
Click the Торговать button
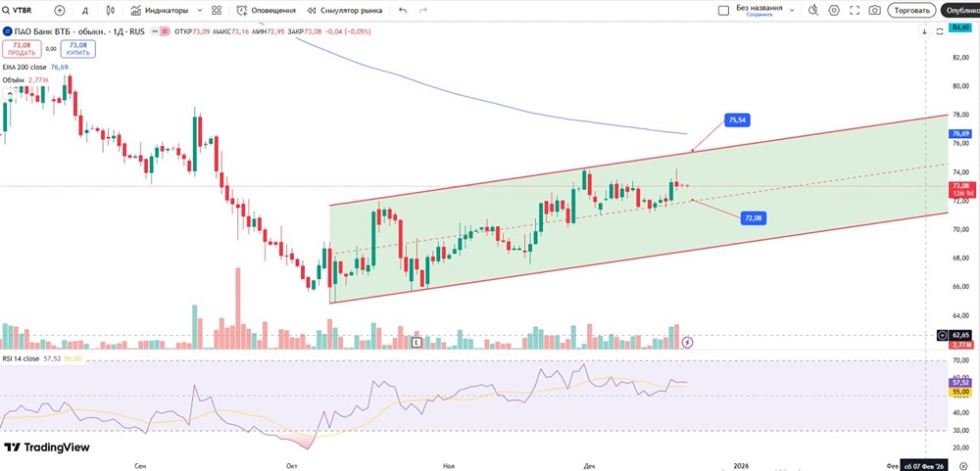[x=911, y=10]
